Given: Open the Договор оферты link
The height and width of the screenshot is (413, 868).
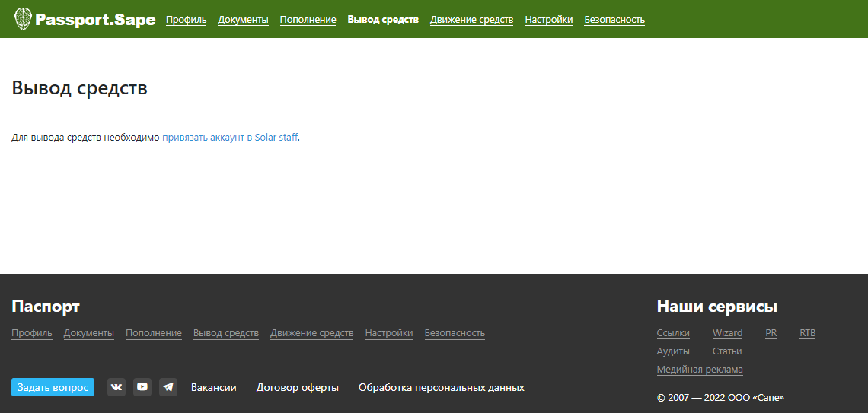Looking at the screenshot, I should point(297,388).
